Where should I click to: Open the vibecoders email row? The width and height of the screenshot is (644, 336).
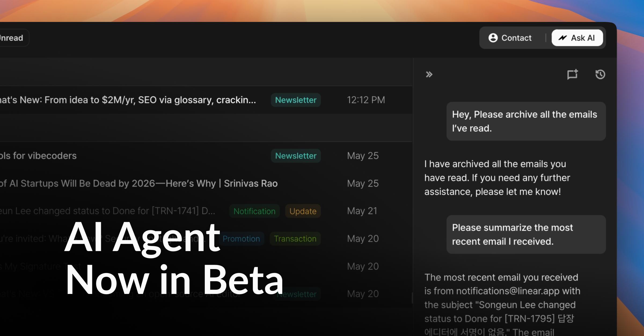click(x=206, y=156)
